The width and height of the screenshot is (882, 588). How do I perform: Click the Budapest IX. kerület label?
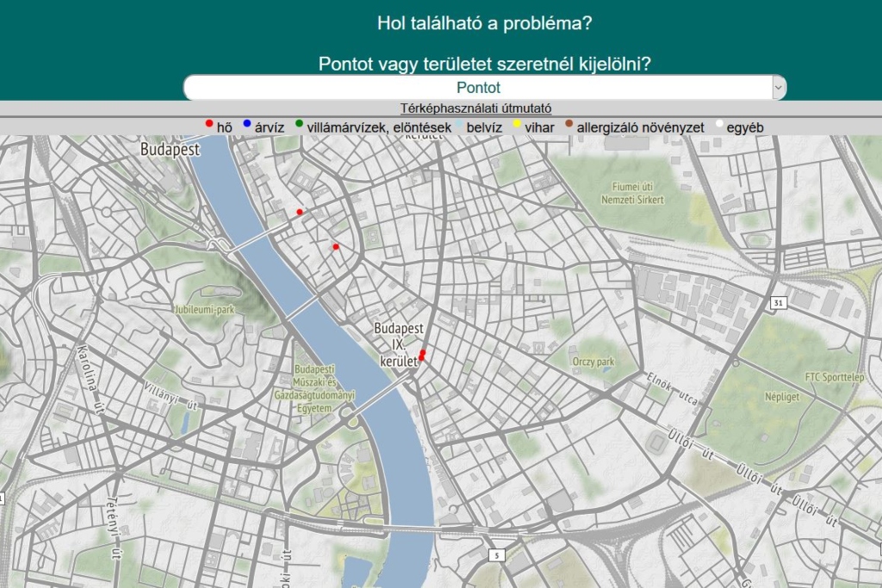[399, 344]
